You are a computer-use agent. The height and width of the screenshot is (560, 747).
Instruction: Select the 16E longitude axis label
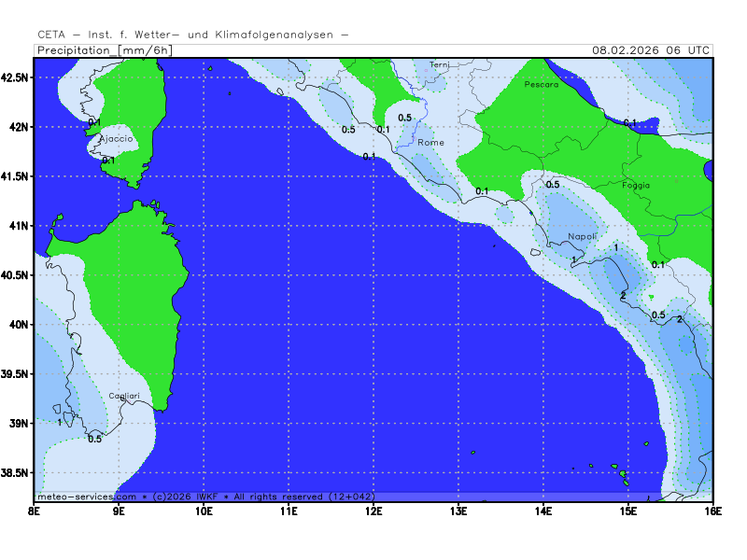(x=712, y=511)
